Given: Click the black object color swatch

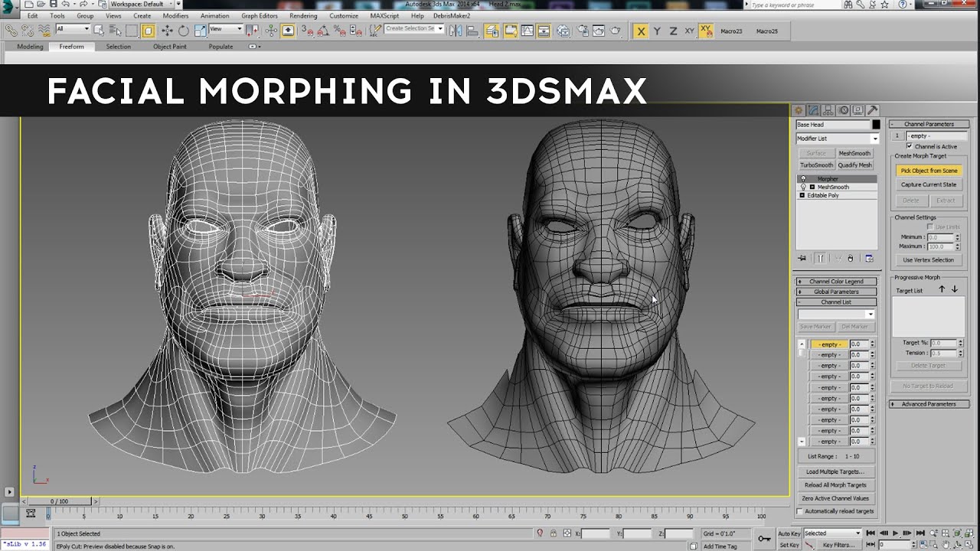Looking at the screenshot, I should point(876,125).
